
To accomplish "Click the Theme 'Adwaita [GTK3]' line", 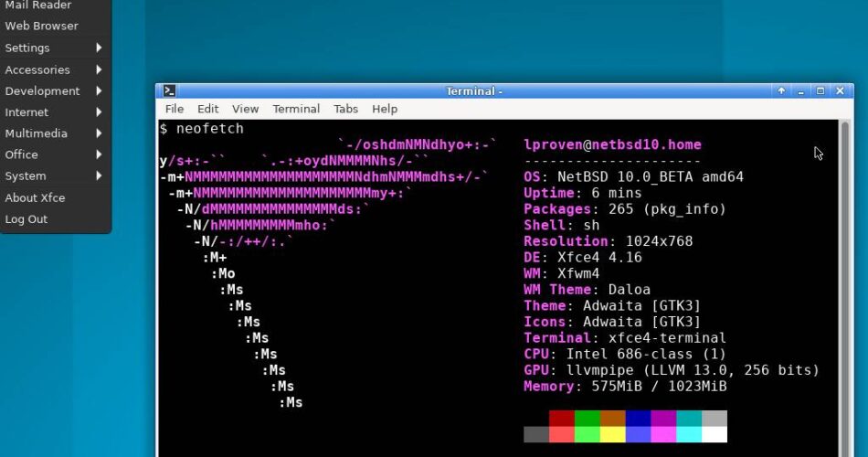I will pos(612,305).
